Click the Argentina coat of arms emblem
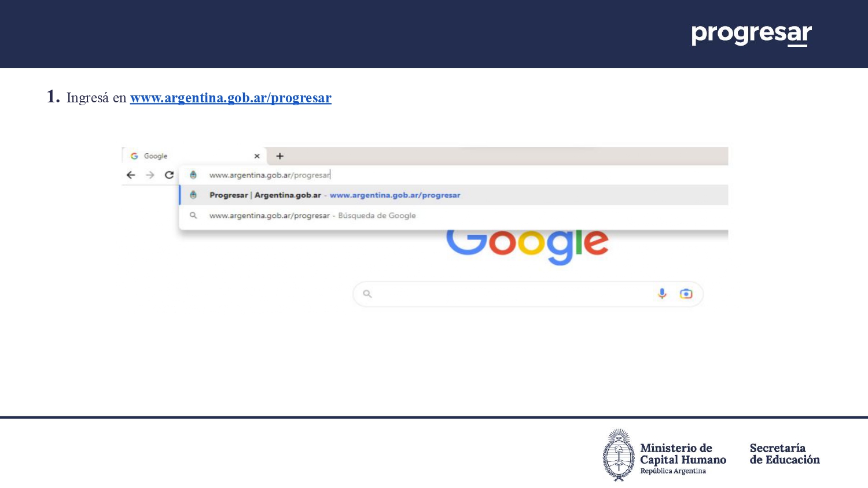 [x=618, y=455]
